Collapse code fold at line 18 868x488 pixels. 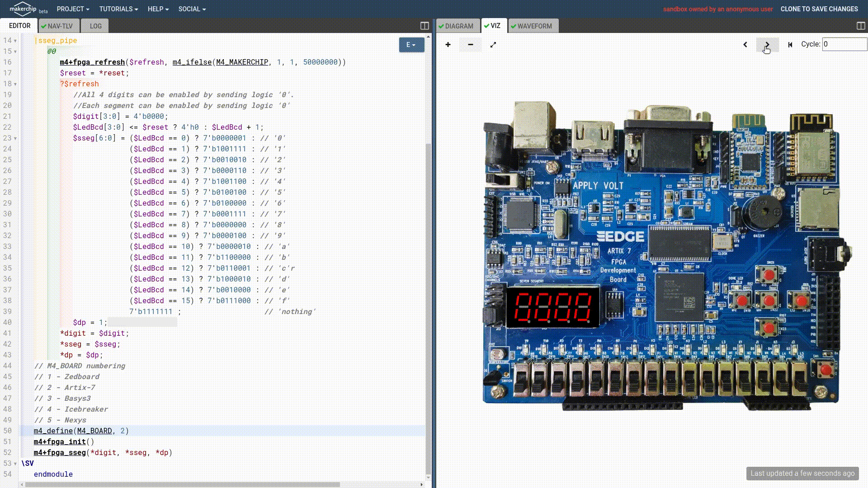[x=15, y=84]
